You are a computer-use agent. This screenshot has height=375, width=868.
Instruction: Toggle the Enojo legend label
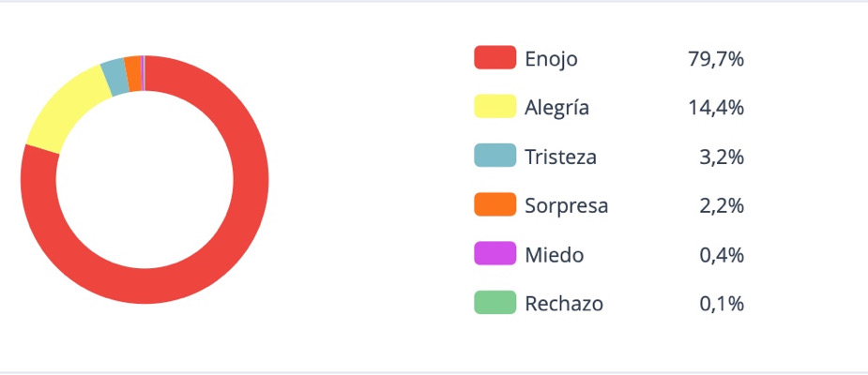[x=552, y=58]
